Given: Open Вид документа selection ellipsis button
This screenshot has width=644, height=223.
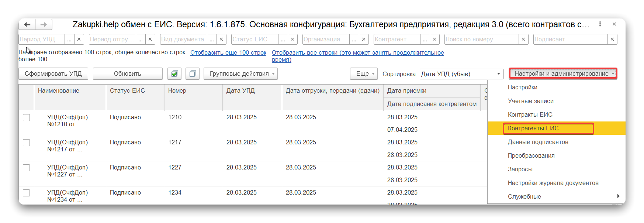Looking at the screenshot, I should click(212, 39).
